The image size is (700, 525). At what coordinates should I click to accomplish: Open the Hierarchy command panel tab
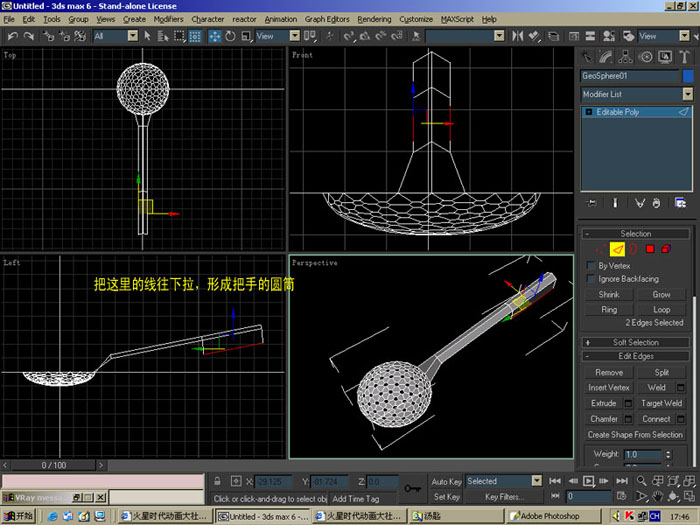(626, 57)
